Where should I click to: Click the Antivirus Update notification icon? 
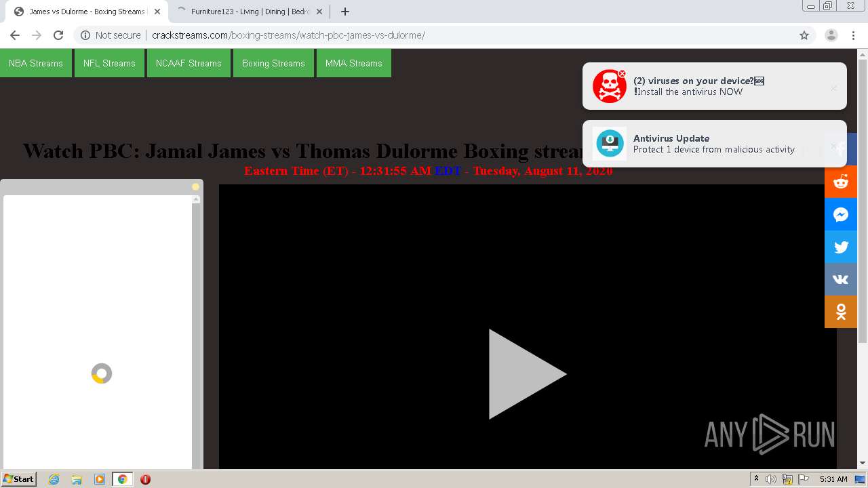[x=610, y=144]
